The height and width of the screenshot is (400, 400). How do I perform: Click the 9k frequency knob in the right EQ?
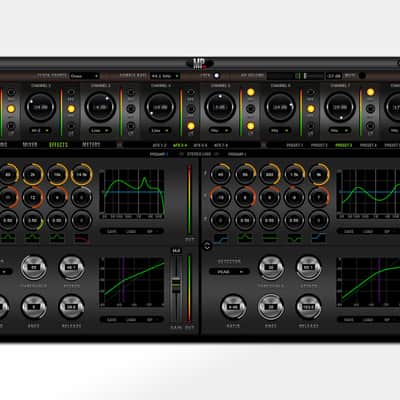click(x=319, y=174)
